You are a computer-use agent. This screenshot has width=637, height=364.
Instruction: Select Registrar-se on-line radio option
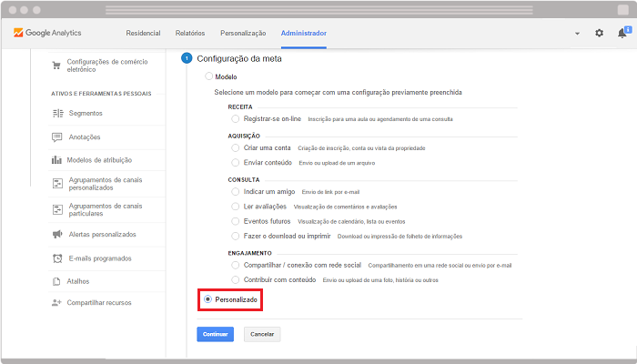pyautogui.click(x=235, y=119)
